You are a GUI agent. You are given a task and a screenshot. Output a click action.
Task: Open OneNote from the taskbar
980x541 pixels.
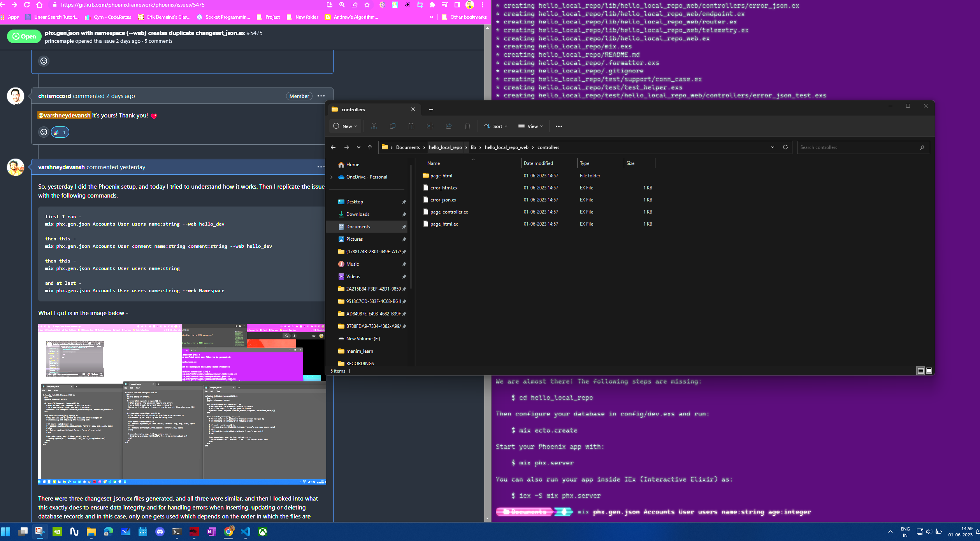[x=211, y=532]
